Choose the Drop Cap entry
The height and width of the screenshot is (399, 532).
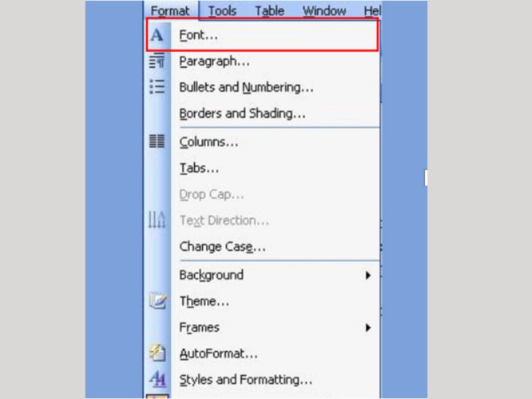pos(211,194)
